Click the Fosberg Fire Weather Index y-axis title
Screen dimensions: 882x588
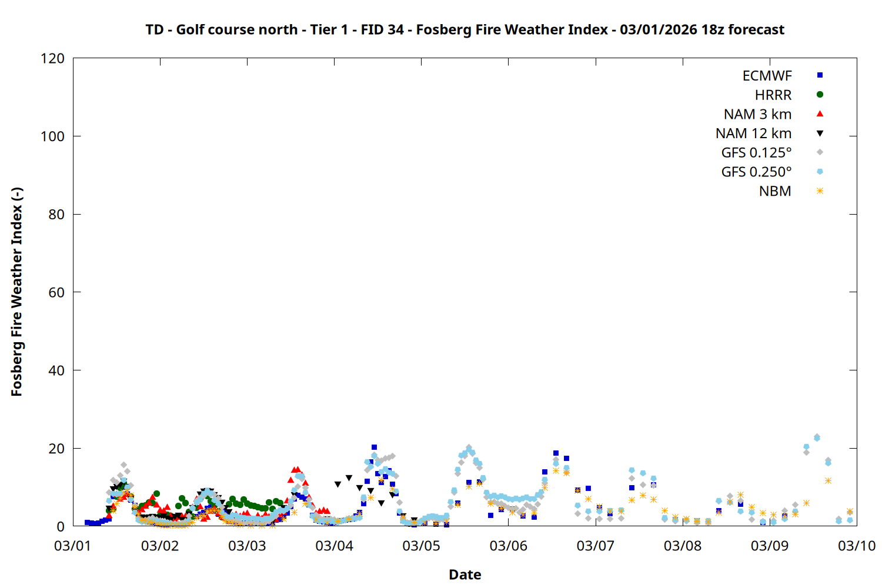(16, 292)
